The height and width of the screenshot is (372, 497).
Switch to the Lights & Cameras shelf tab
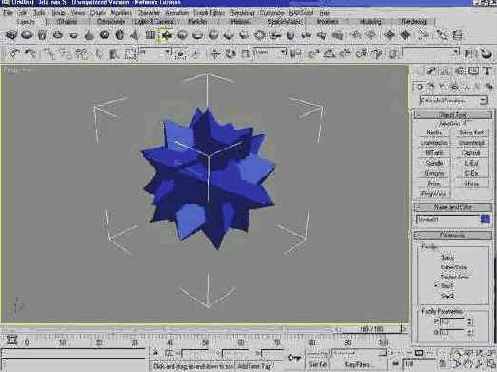tap(154, 22)
